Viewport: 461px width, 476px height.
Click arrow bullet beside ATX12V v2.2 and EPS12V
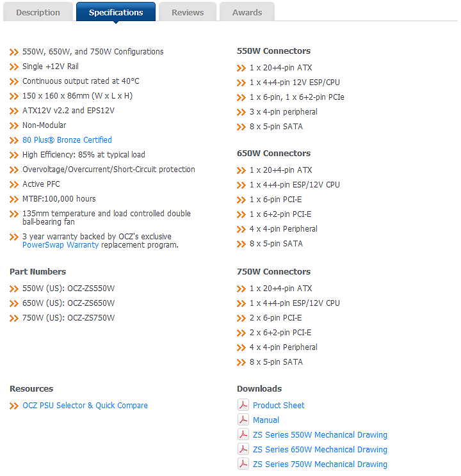(14, 111)
